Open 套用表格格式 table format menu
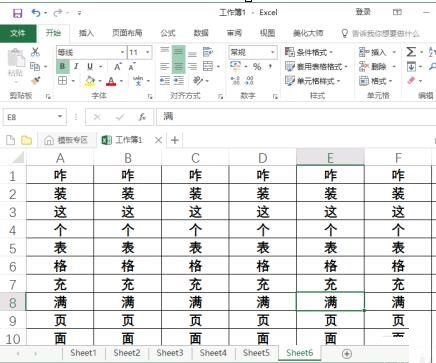436x363 pixels. tap(316, 67)
